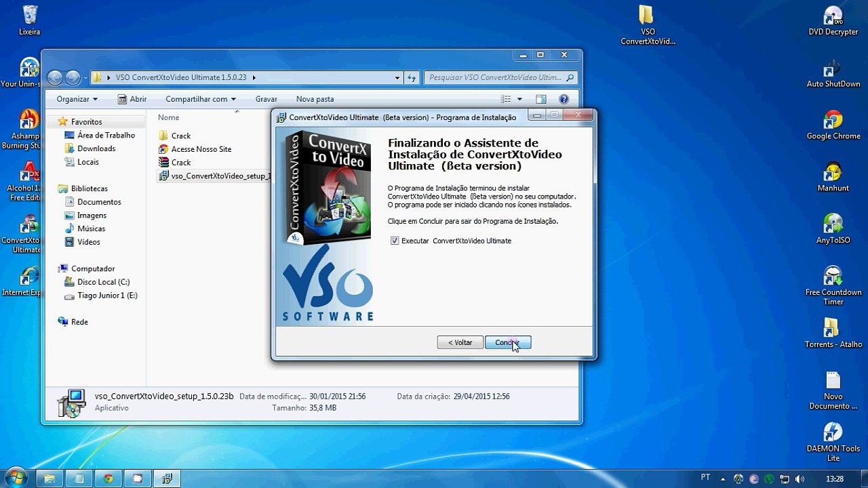Click the Windows Start orb
Viewport: 868px width, 488px height.
15,478
